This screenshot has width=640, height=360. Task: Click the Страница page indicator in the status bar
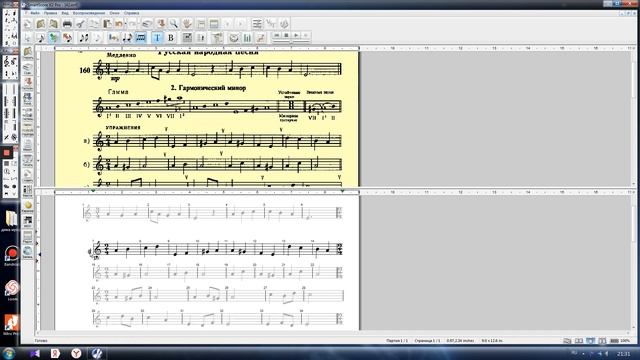(427, 340)
